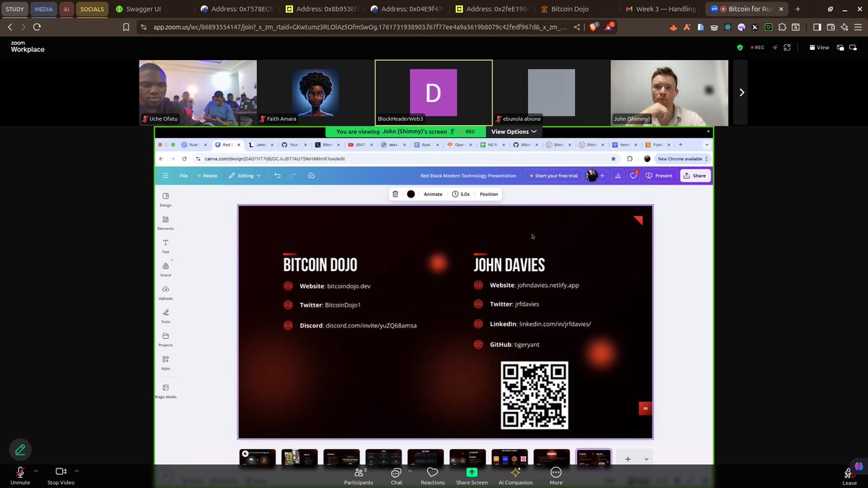Click the outer browser address bar URL
The height and width of the screenshot is (488, 868).
(x=359, y=27)
